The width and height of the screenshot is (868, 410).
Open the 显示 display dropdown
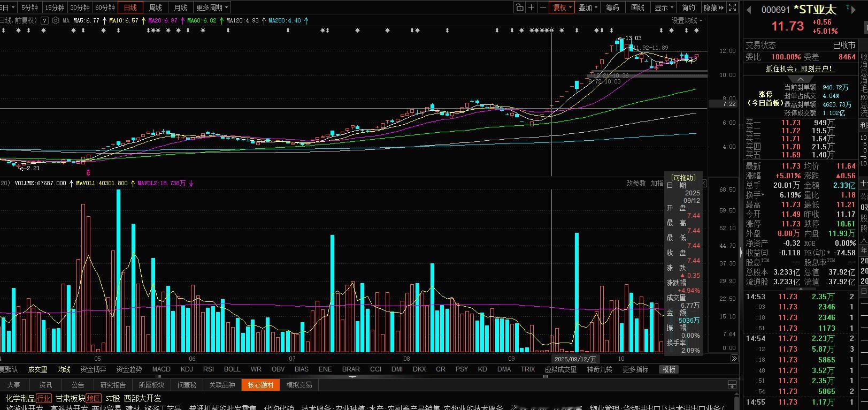664,7
